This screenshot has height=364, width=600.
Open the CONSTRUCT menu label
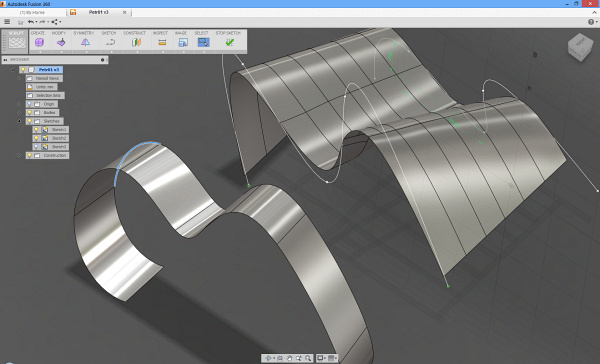click(134, 33)
